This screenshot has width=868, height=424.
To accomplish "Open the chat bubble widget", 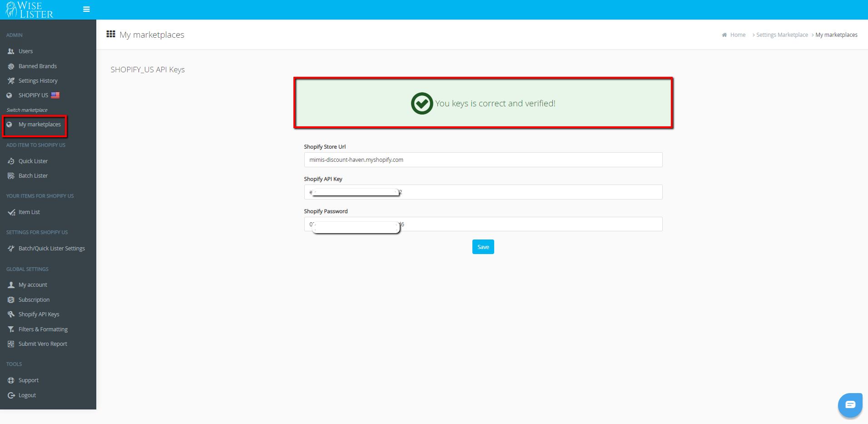I will (x=850, y=405).
